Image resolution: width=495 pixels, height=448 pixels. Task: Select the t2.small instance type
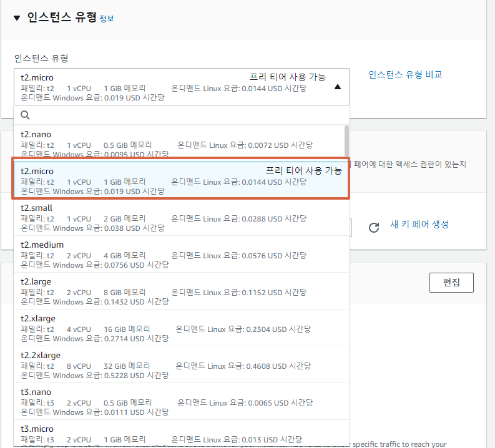point(182,217)
